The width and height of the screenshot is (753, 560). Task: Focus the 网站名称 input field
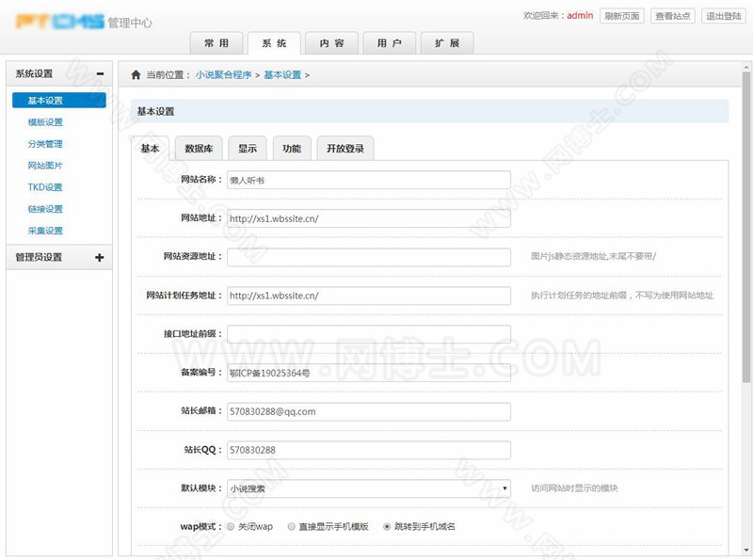[x=368, y=180]
